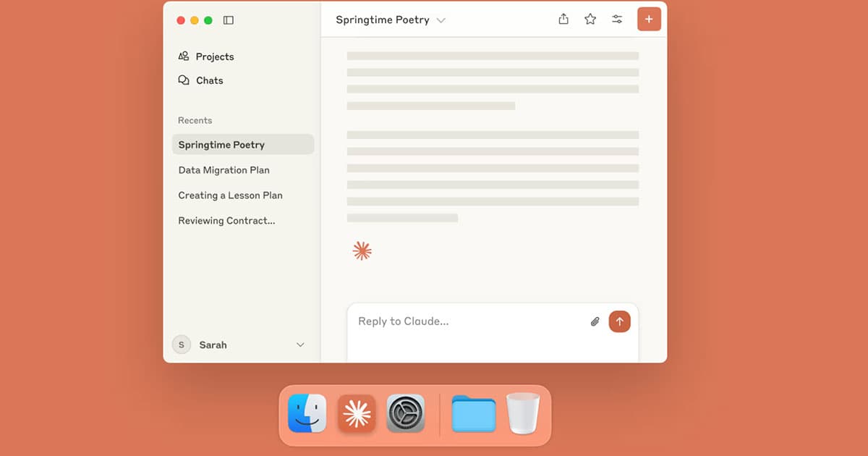Click the share icon in the header

(563, 20)
